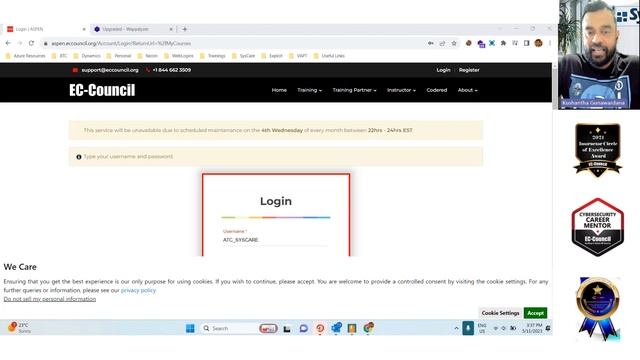Go to the Home menu item

(x=279, y=90)
